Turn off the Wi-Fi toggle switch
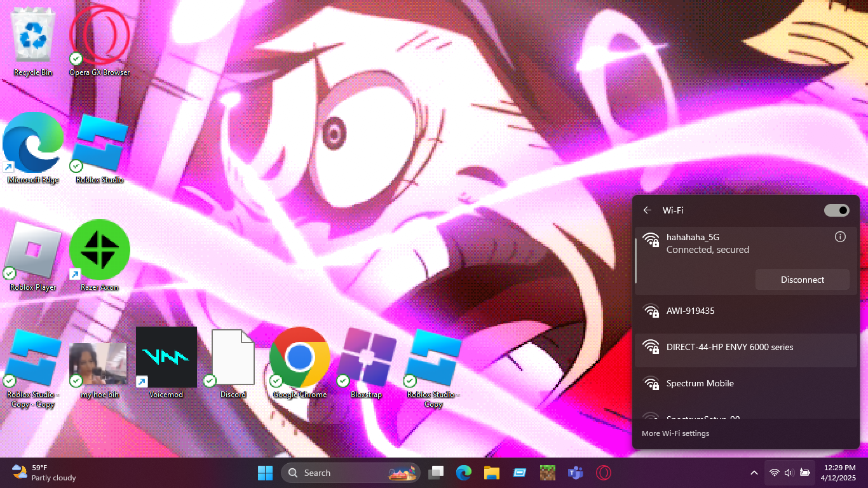Viewport: 868px width, 488px height. (836, 210)
